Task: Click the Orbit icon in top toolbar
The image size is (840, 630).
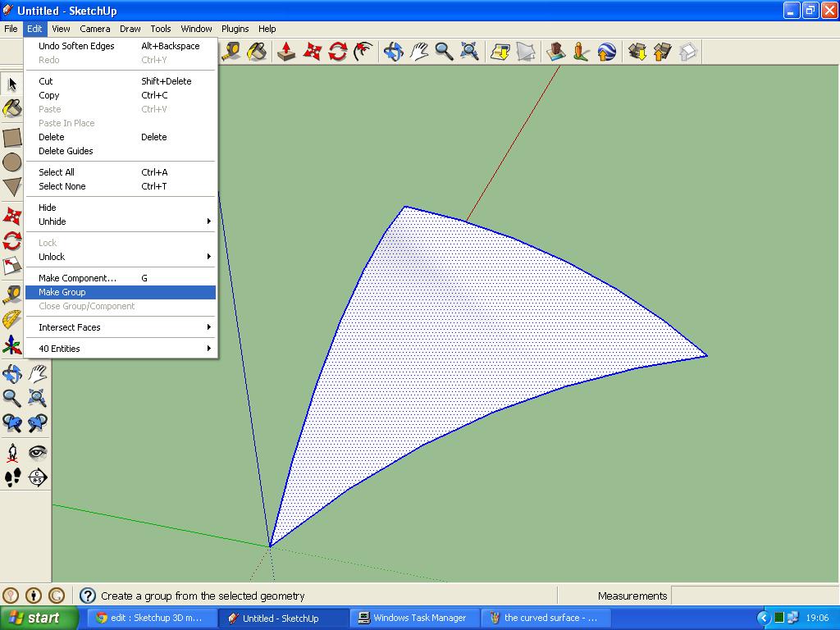Action: click(393, 52)
